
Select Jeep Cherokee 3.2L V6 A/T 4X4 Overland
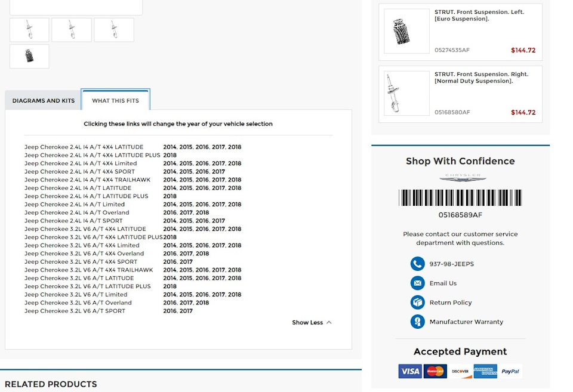pyautogui.click(x=84, y=254)
